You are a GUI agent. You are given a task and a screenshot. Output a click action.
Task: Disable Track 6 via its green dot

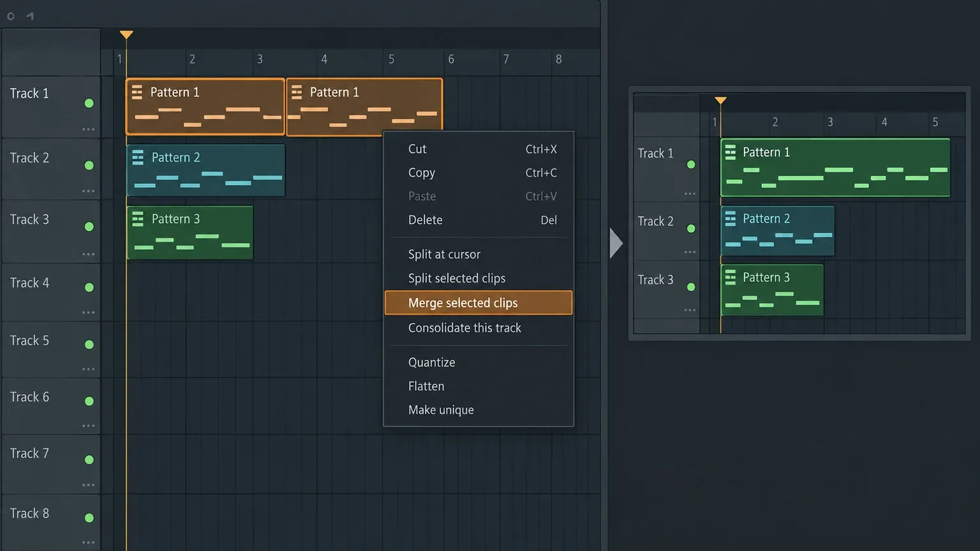point(89,401)
